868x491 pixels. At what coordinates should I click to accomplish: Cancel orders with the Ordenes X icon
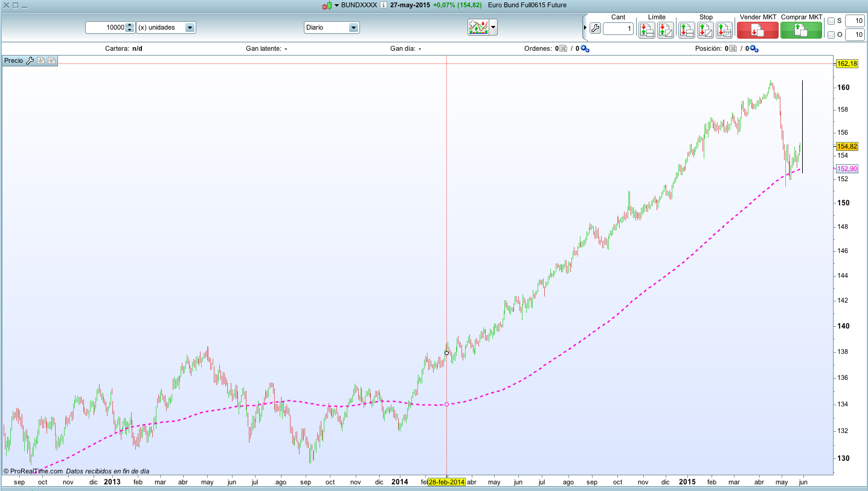[x=563, y=49]
